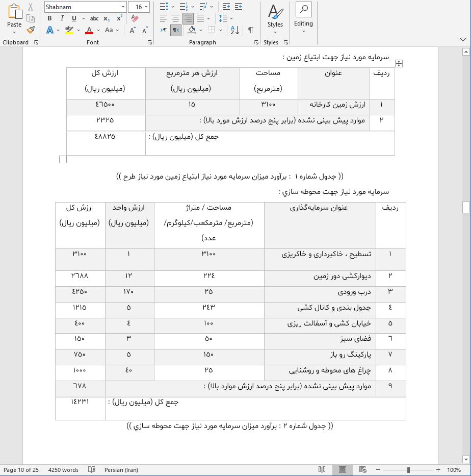Select the Format Painter brush
Screen dimensions: 471x476
(x=31, y=30)
